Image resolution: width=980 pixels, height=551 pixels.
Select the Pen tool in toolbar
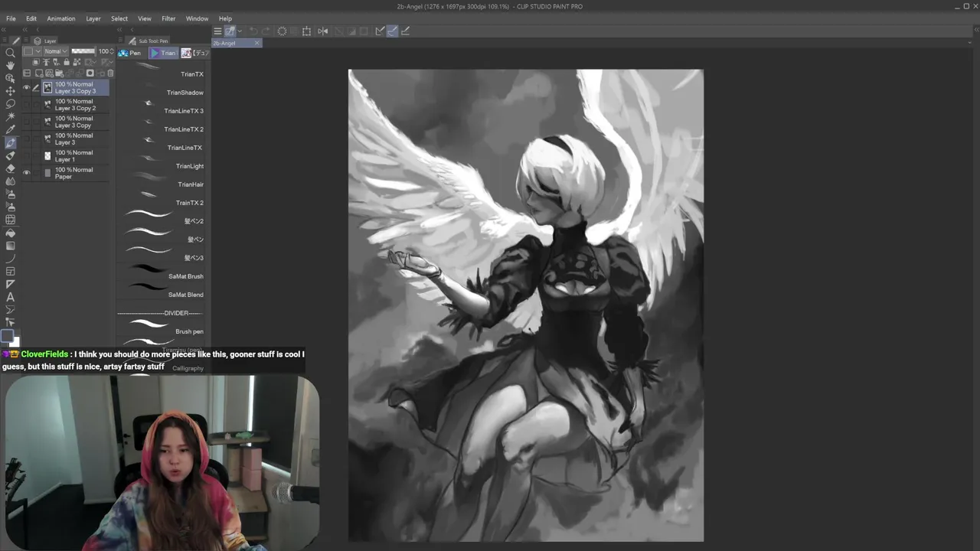10,143
